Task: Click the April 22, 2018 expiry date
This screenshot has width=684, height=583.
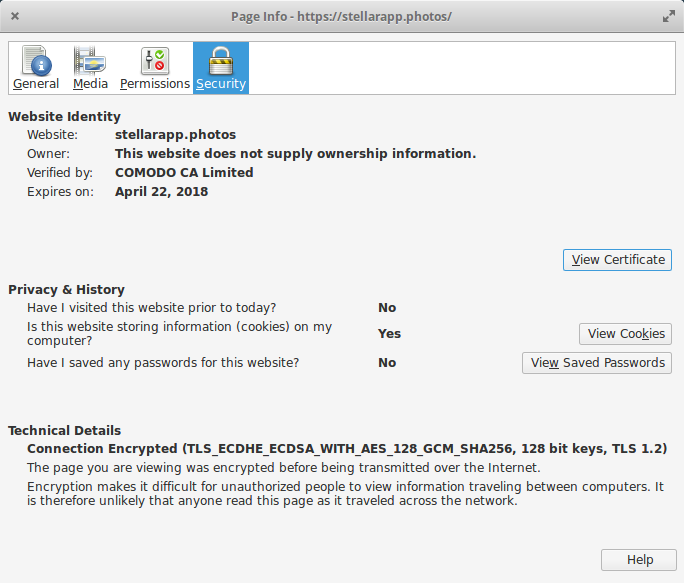Action: click(x=161, y=192)
